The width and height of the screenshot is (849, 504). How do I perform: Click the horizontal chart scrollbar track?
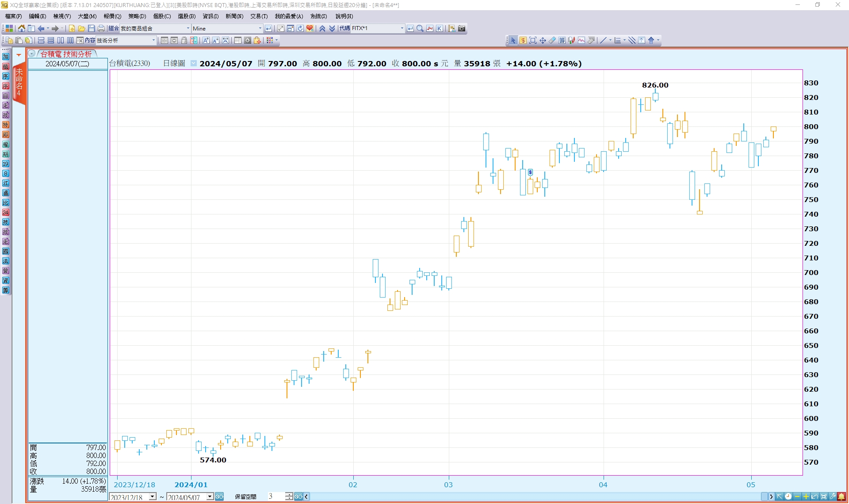pyautogui.click(x=531, y=496)
